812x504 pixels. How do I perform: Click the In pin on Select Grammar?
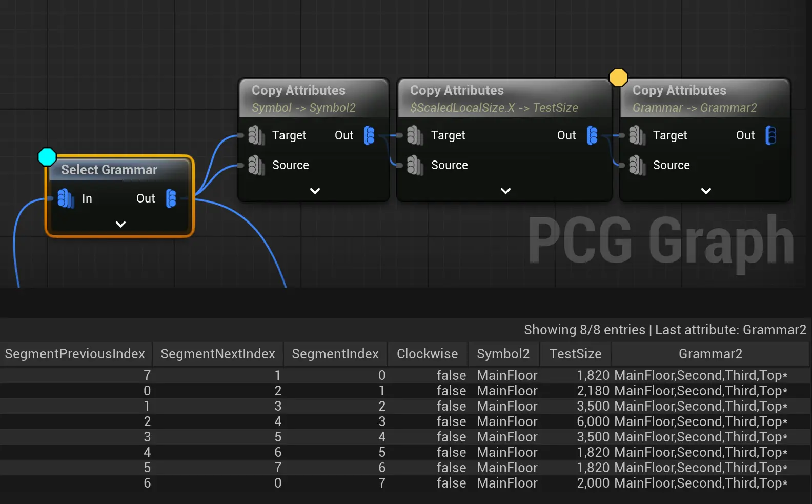[65, 198]
